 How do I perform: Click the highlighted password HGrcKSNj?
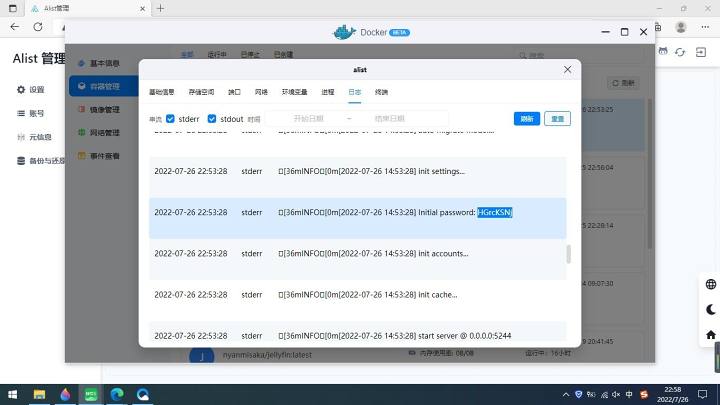pyautogui.click(x=495, y=212)
